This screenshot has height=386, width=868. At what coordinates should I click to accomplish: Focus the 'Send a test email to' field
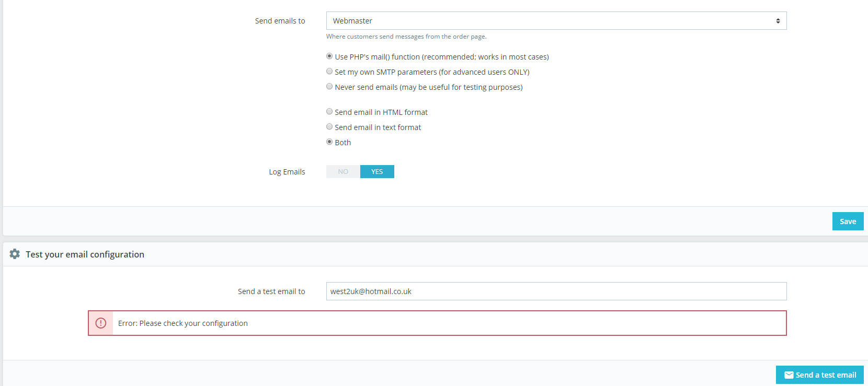[556, 291]
